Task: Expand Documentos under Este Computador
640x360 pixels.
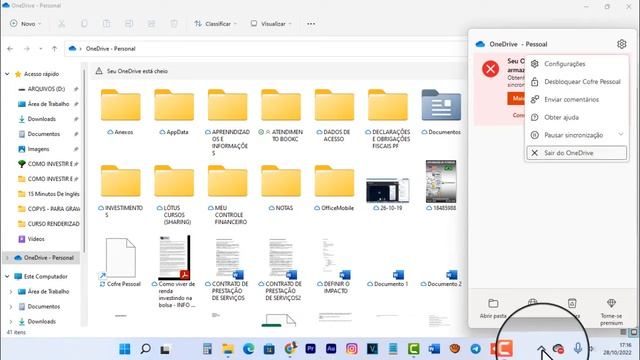Action: [x=11, y=307]
